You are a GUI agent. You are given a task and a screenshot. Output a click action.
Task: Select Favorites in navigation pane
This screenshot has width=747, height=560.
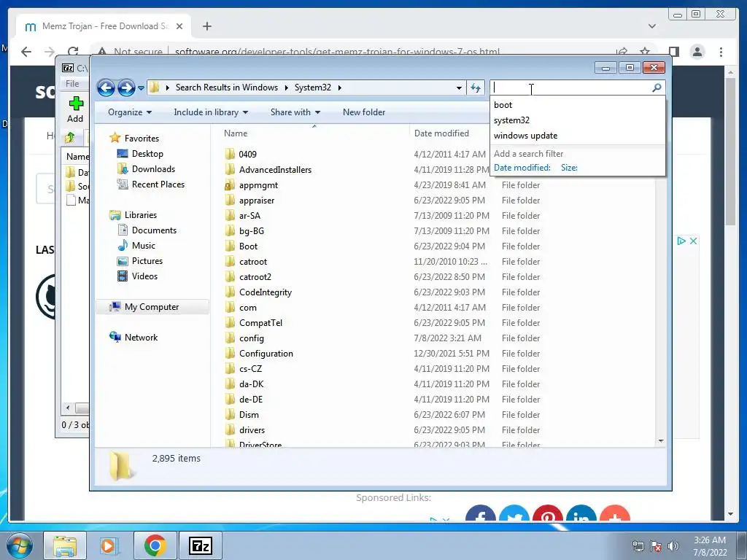pos(142,138)
